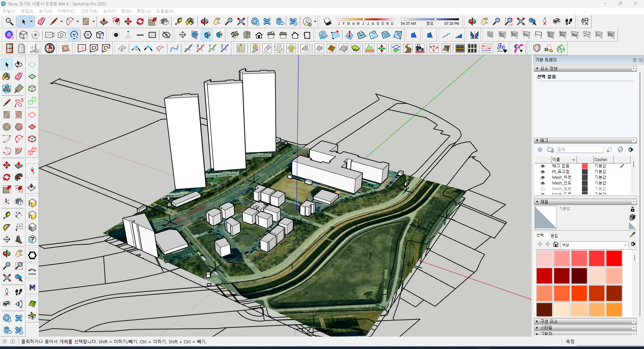Select the Protractor tool in left toolbar

[7, 228]
